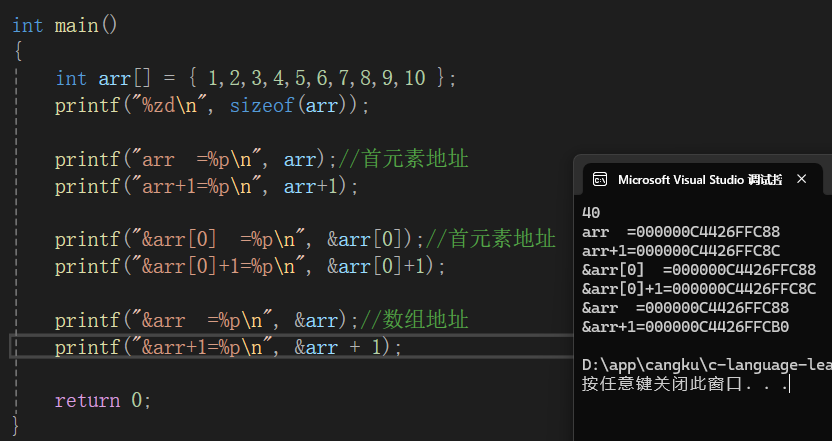Viewport: 832px width, 441px height.
Task: Click the printf line printing &arr[0] address
Action: pos(305,239)
